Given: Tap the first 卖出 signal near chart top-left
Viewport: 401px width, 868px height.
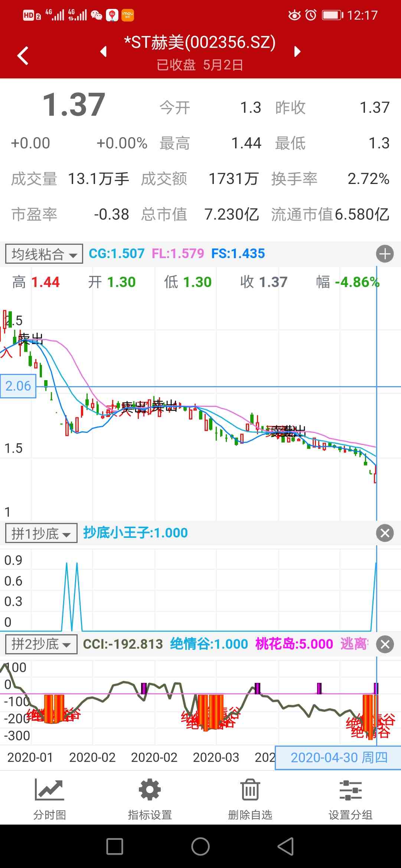Looking at the screenshot, I should coord(30,339).
